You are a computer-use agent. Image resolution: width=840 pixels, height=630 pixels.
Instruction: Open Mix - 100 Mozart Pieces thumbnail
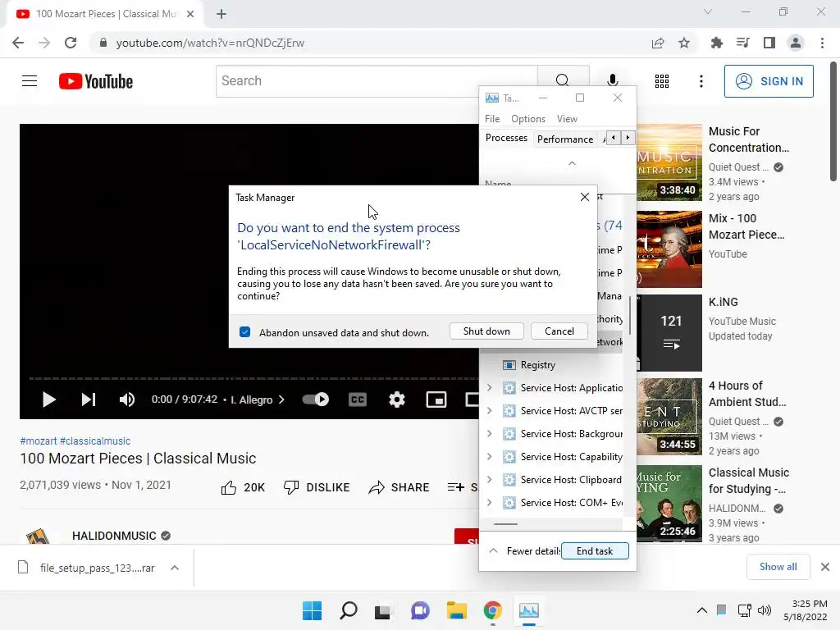(x=669, y=249)
